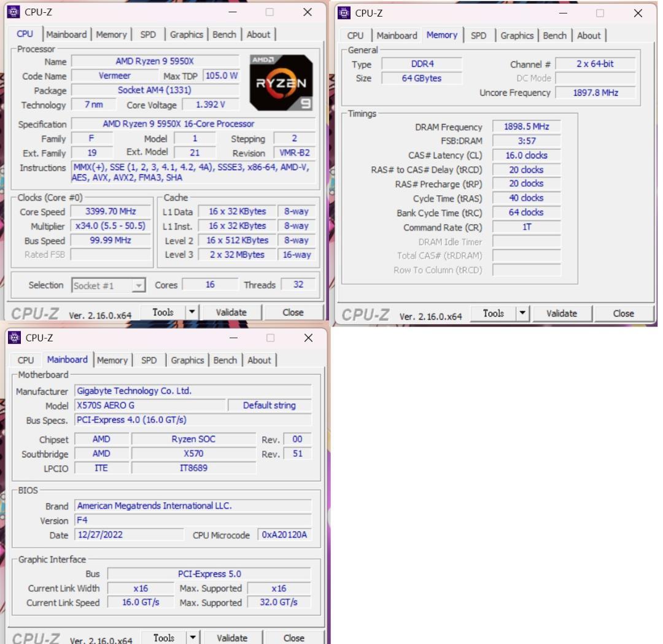Image resolution: width=663 pixels, height=644 pixels.
Task: Switch to the Graphics tab
Action: coord(186,34)
